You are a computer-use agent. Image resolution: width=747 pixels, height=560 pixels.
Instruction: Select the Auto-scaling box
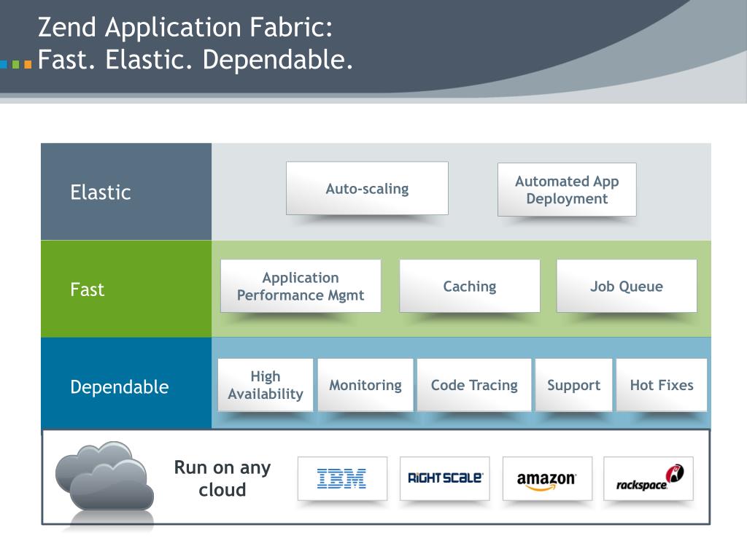pos(367,188)
